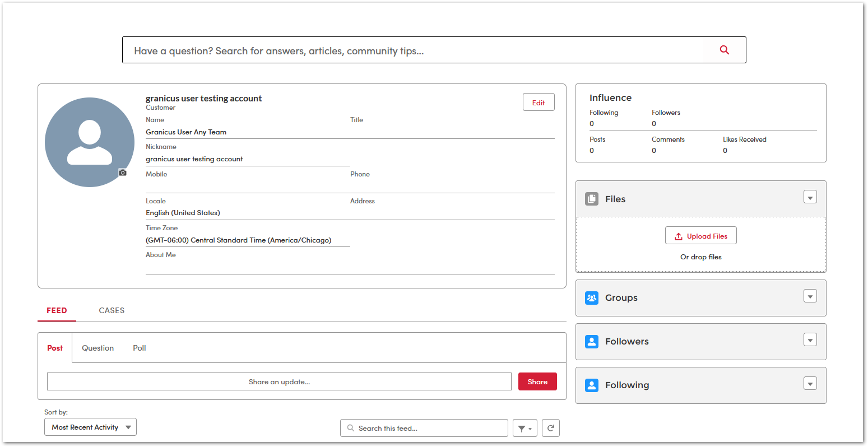
Task: Switch to the CASES tab
Action: tap(111, 310)
